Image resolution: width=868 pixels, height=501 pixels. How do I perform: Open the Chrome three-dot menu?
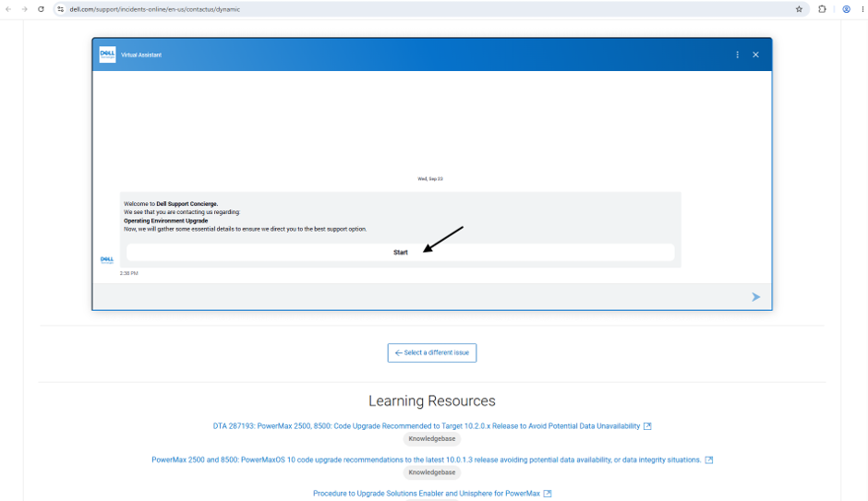[862, 9]
